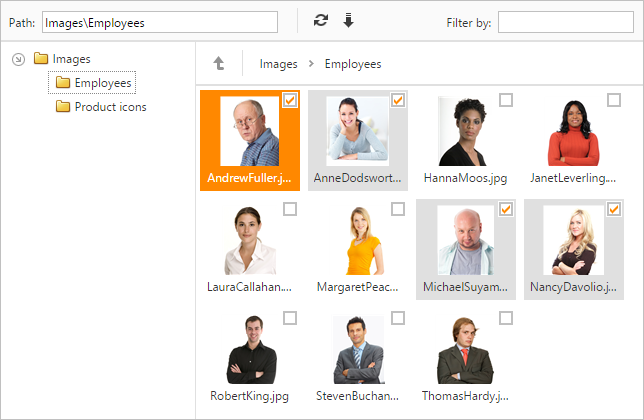Go up one folder level arrow
The width and height of the screenshot is (644, 420).
tap(219, 64)
